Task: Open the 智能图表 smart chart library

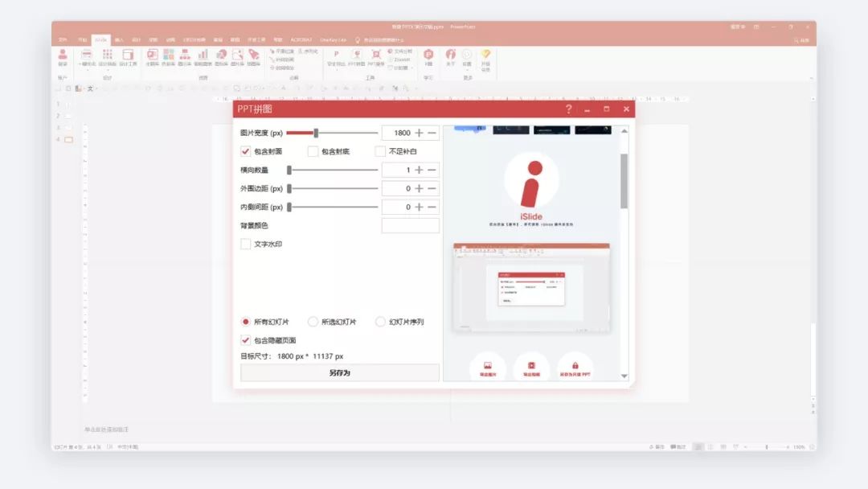Action: pos(203,57)
